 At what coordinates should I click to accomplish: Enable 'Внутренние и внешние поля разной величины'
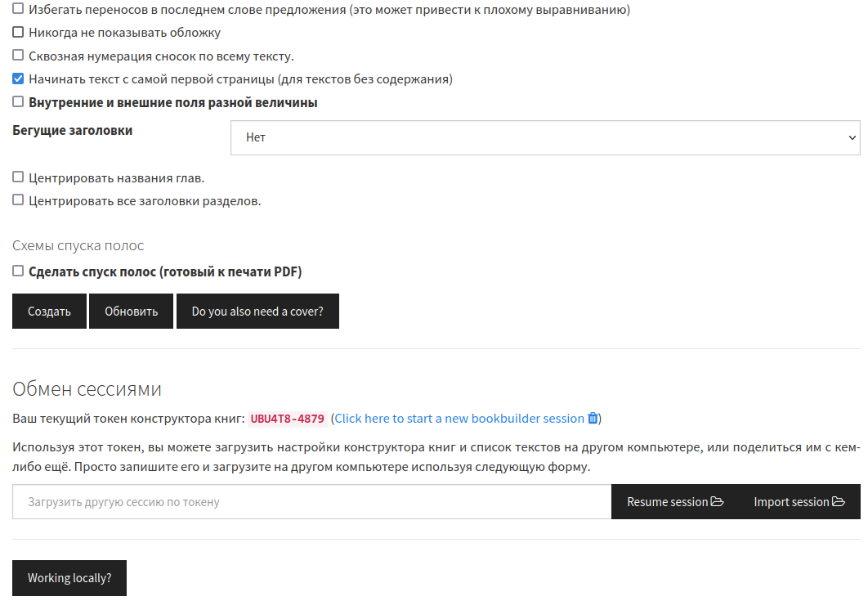18,102
